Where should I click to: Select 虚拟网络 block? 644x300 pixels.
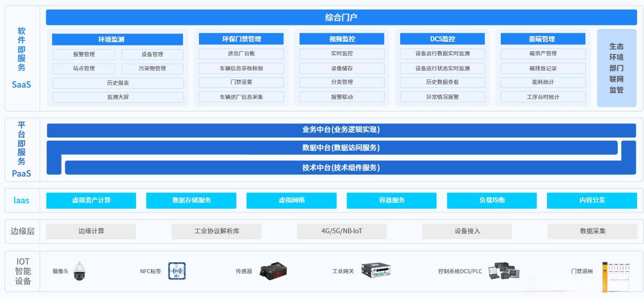click(291, 200)
